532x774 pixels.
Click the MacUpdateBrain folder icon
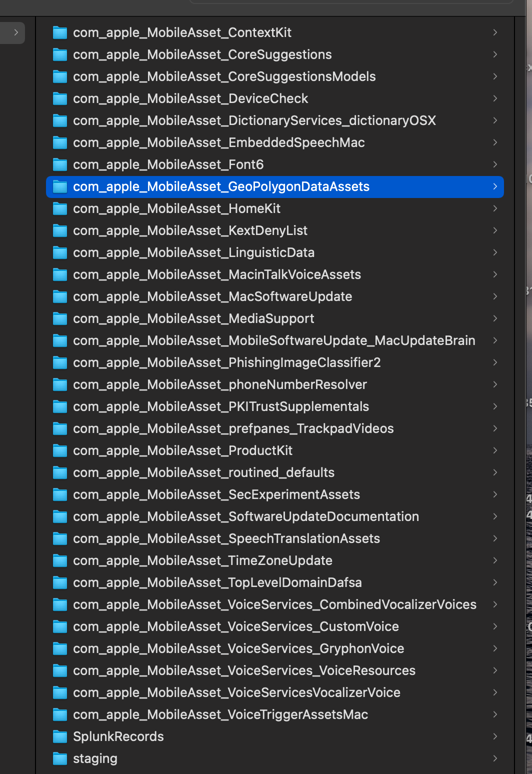pos(60,340)
